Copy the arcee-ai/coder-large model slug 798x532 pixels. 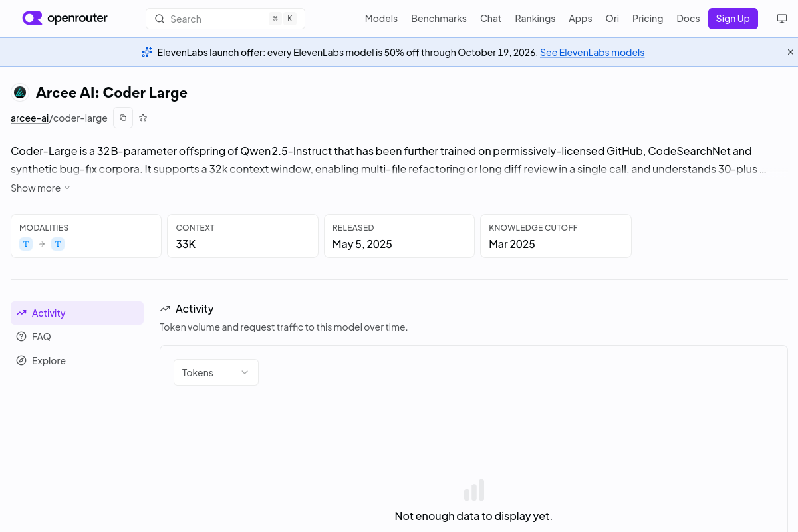click(123, 118)
